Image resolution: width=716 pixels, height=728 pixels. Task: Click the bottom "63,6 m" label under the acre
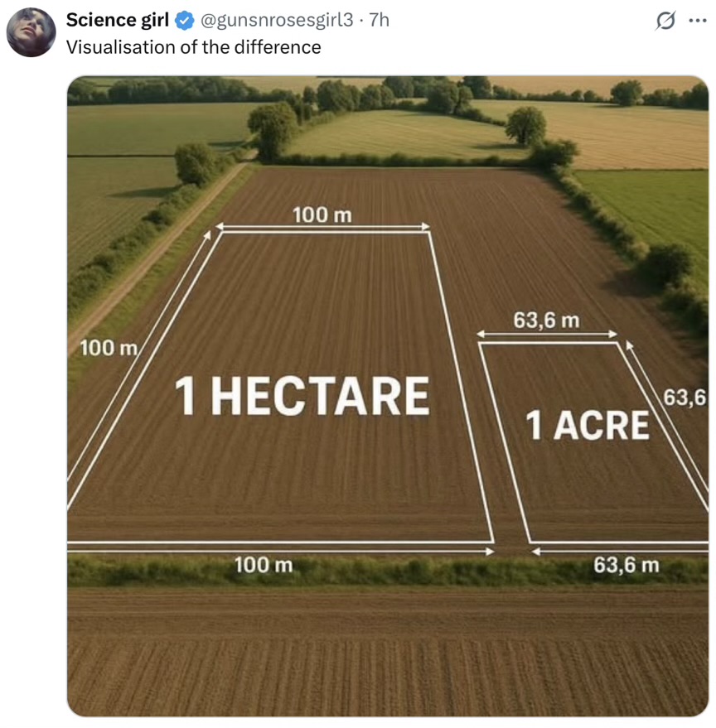point(626,565)
